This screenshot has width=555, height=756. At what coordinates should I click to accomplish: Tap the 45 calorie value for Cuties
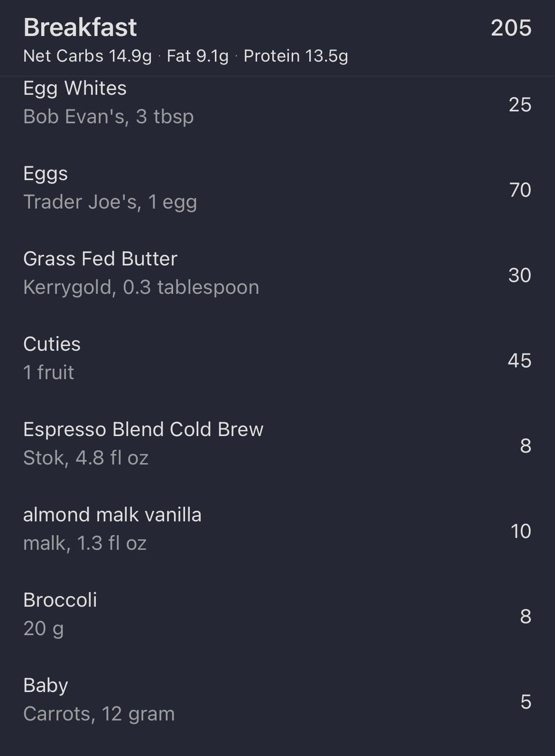520,361
